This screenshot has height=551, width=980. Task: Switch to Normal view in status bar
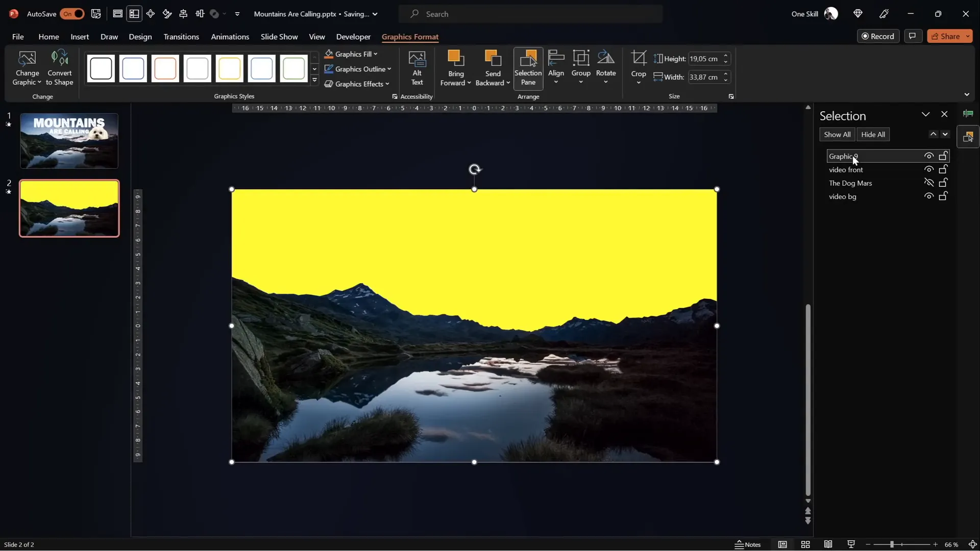(782, 544)
